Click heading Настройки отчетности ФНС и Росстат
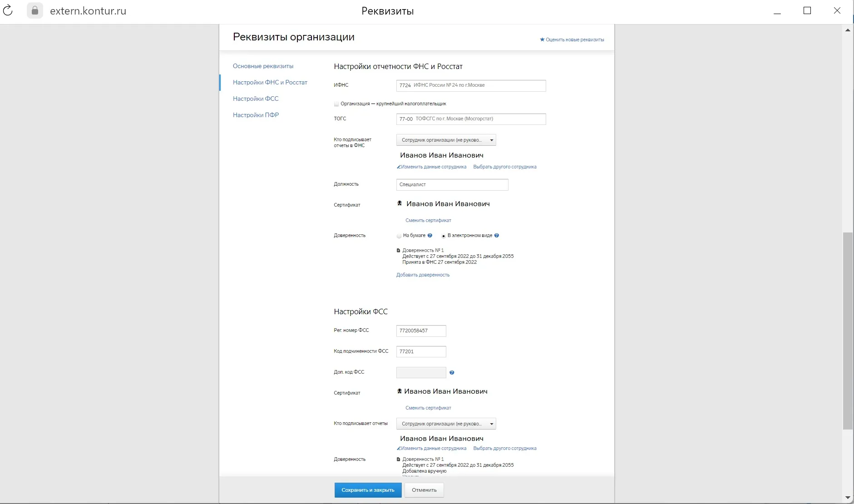The image size is (854, 504). [398, 66]
